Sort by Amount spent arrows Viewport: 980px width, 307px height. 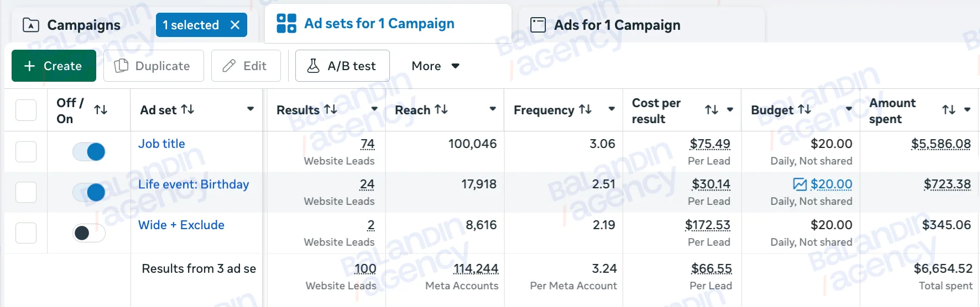(x=949, y=110)
